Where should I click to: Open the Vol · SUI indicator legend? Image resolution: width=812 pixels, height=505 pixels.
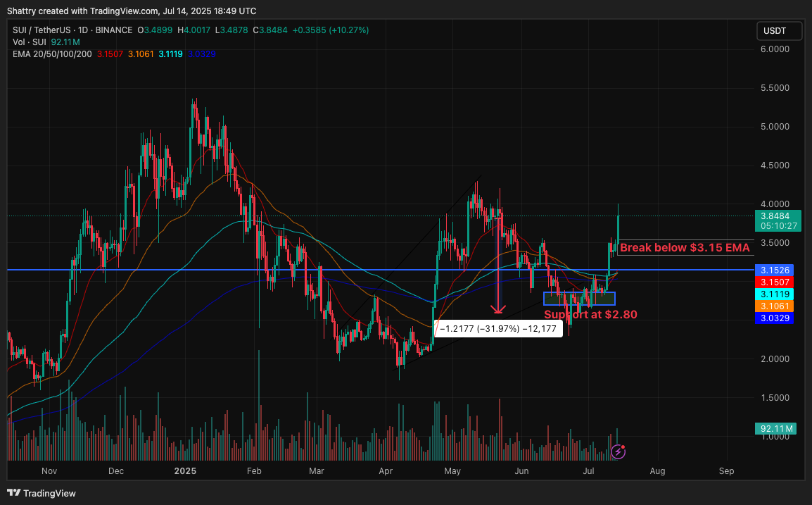(x=29, y=42)
